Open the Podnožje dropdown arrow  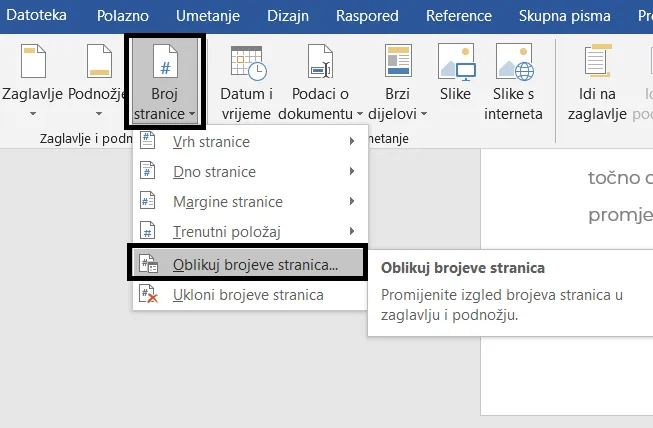pos(99,114)
